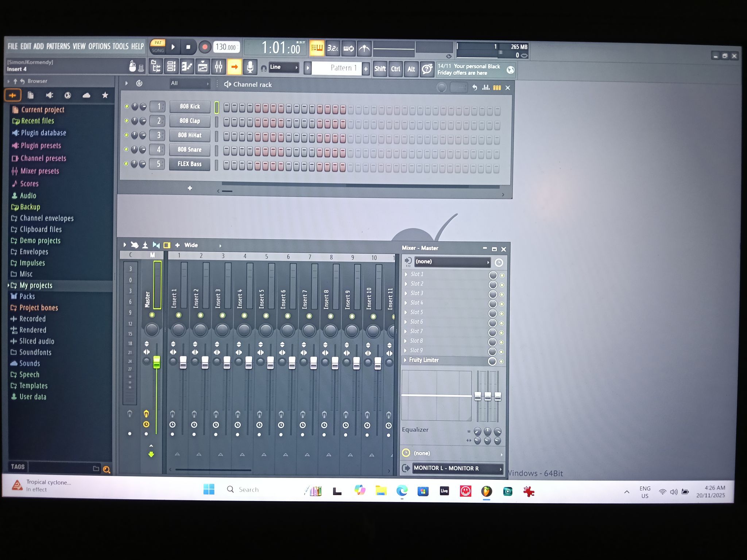Screen dimensions: 747x560
Task: Switch the PAT/SONG mode toggle
Action: tap(158, 47)
